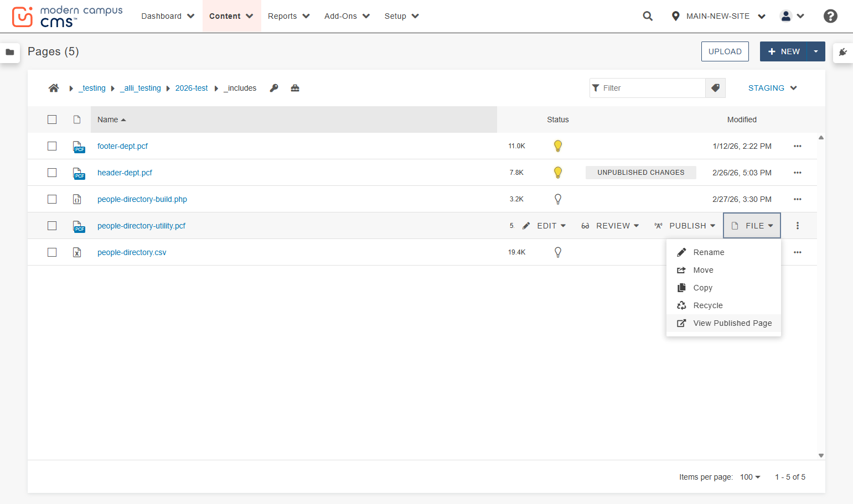Open more actions for header-dept.pcf
853x504 pixels.
(798, 173)
